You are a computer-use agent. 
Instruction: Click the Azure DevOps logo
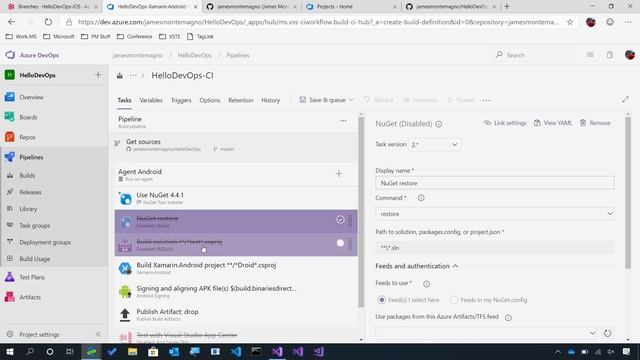coord(10,55)
